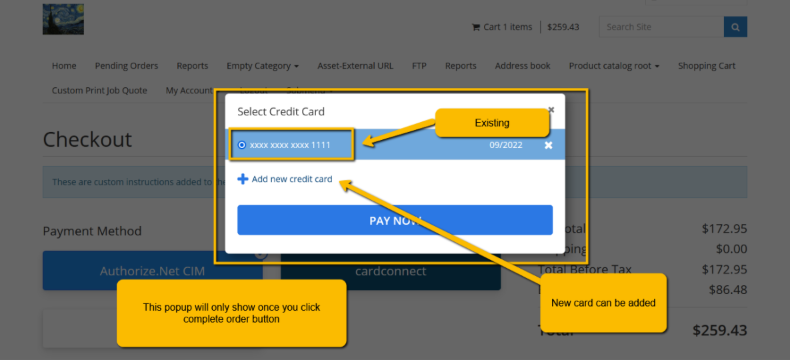Open the FTP menu item
Viewport: 790px width, 360px height.
tap(419, 66)
